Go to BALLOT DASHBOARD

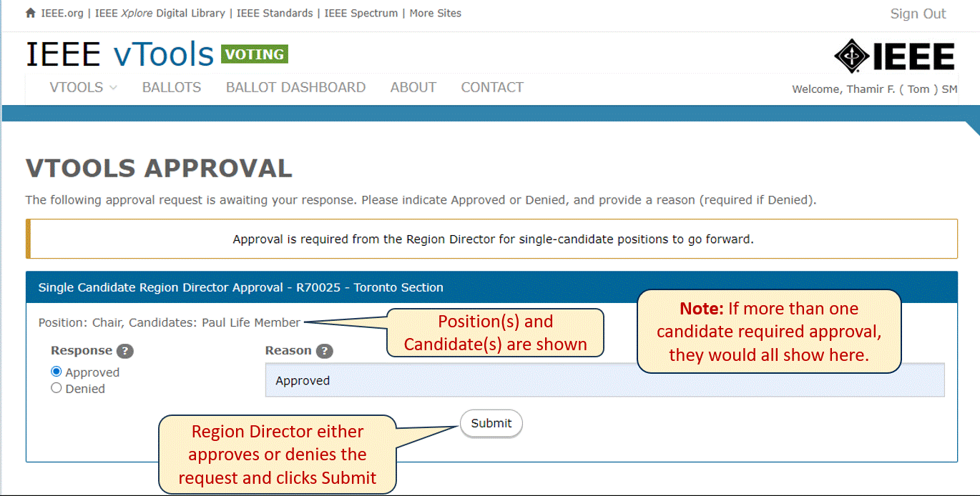click(295, 87)
